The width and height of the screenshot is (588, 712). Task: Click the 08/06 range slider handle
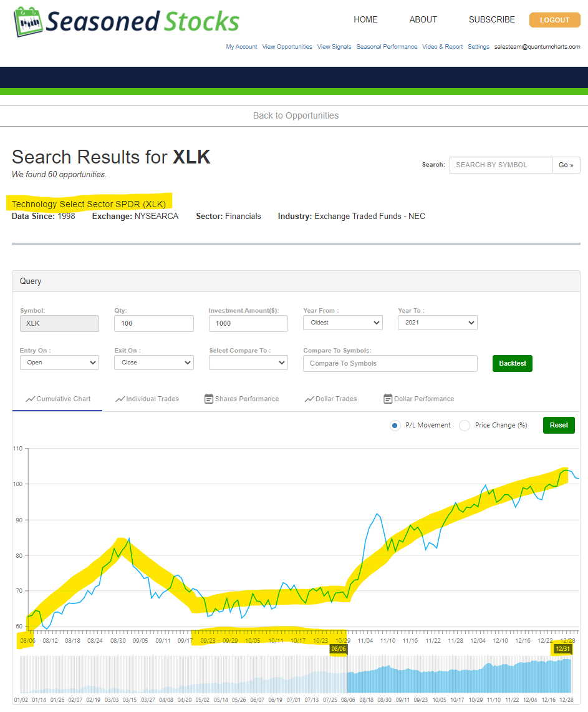pyautogui.click(x=339, y=649)
